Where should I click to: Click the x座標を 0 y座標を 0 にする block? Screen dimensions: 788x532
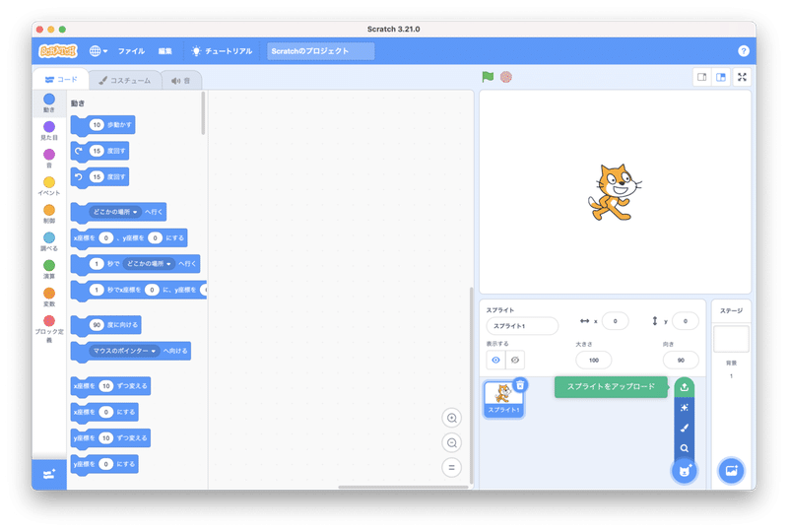(x=129, y=237)
